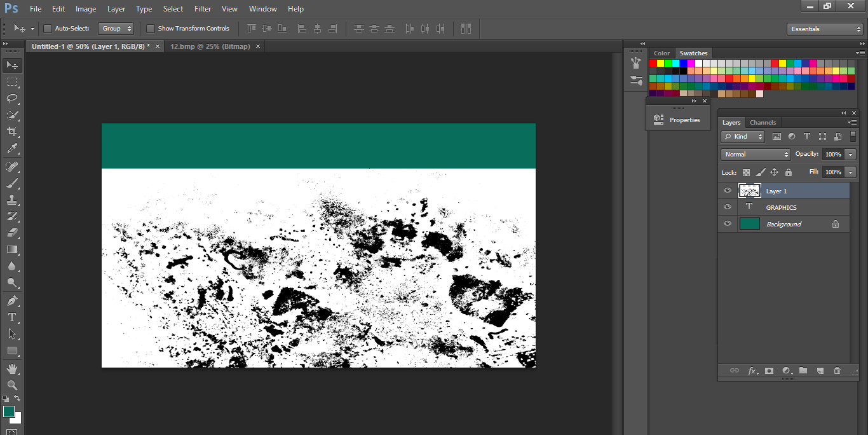Screen dimensions: 868x435
Task: Select the Eyedropper tool
Action: (11, 148)
